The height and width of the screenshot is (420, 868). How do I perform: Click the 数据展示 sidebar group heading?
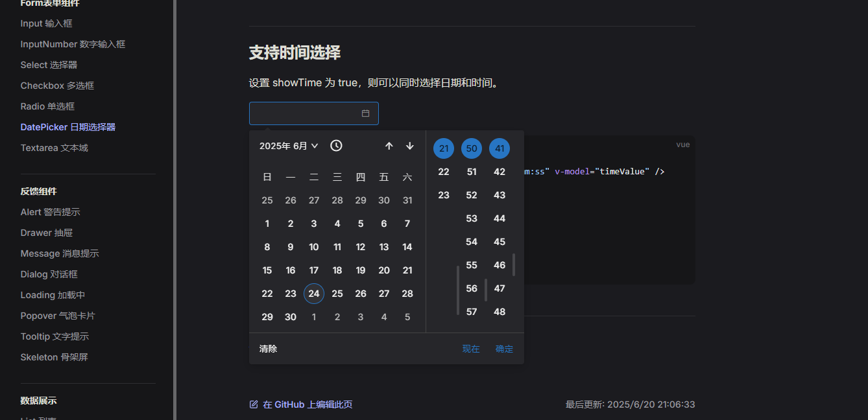point(38,401)
